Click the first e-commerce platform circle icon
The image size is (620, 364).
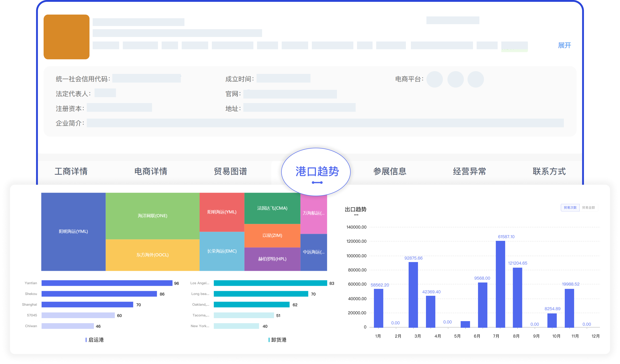tap(434, 79)
